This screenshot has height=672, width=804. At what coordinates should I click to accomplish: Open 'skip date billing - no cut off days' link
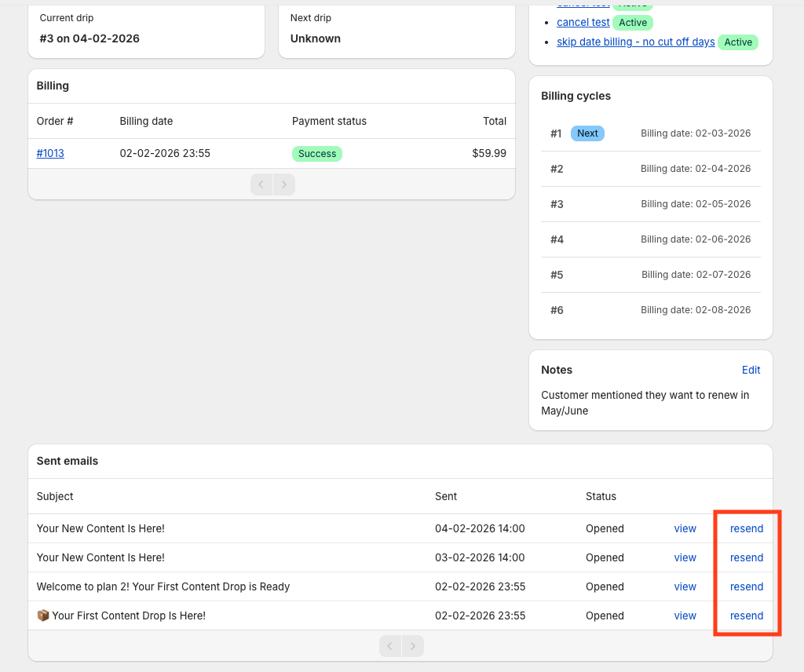(635, 42)
